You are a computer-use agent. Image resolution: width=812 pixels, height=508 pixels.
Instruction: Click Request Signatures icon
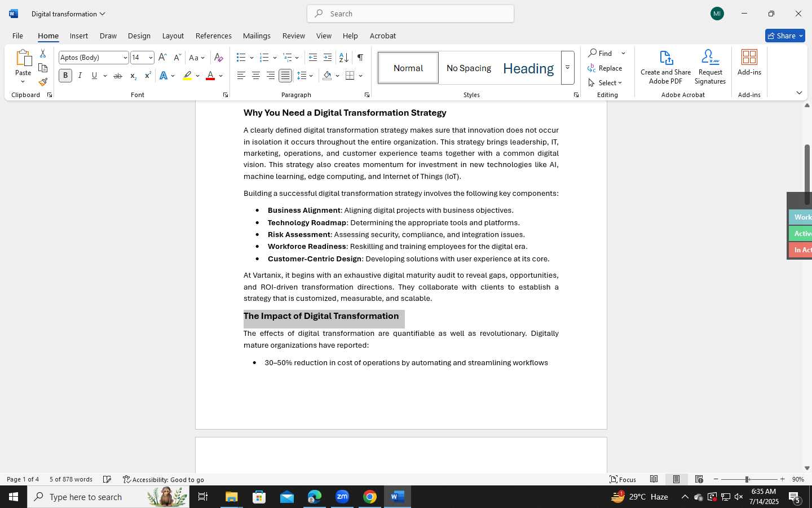[710, 67]
